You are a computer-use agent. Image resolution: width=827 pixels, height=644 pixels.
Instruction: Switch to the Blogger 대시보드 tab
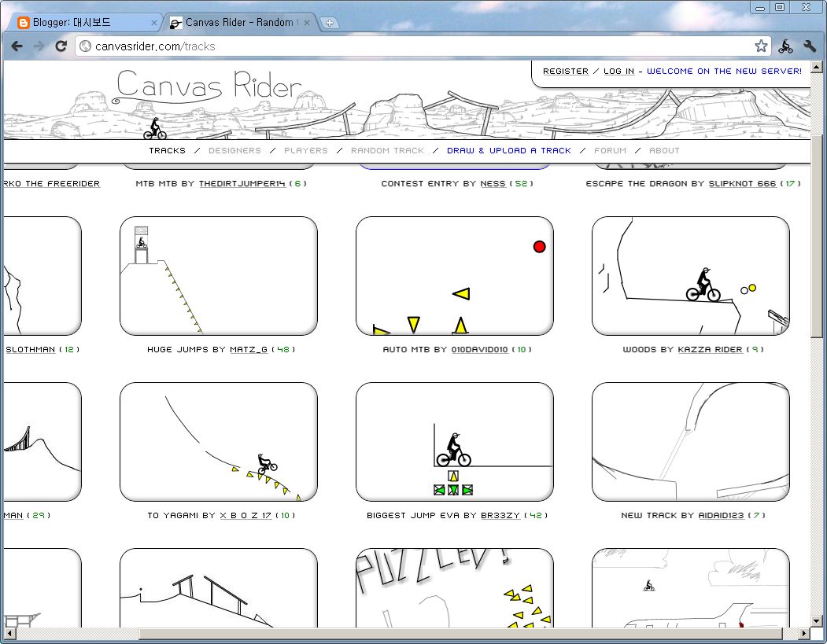pos(79,22)
